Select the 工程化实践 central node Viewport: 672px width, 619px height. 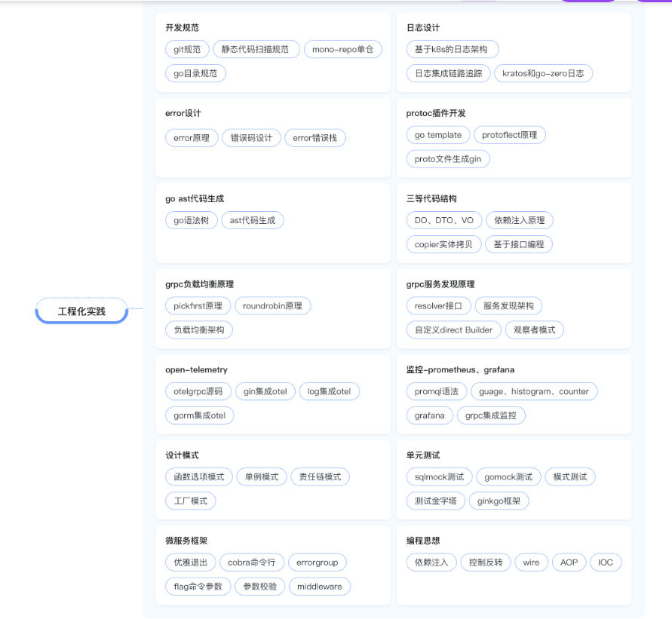point(81,311)
